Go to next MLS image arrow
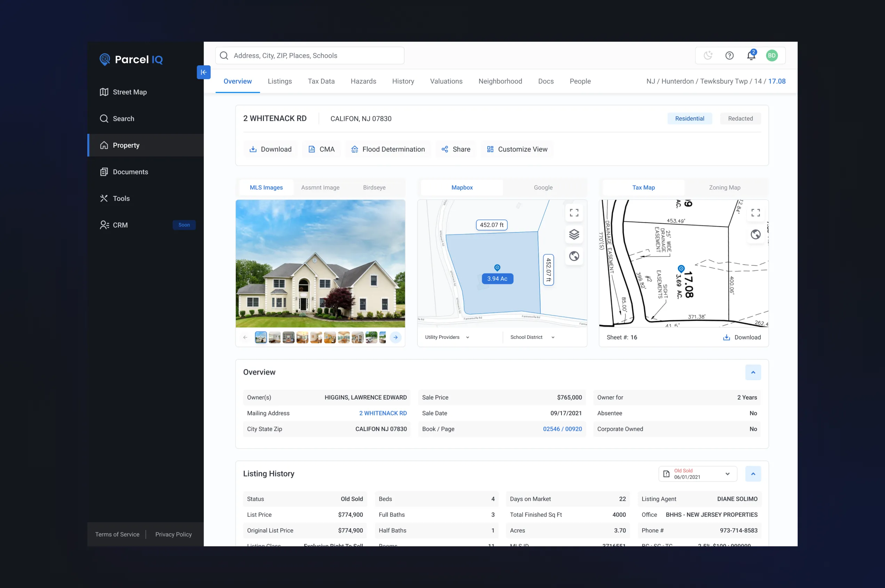885x588 pixels. (x=395, y=337)
